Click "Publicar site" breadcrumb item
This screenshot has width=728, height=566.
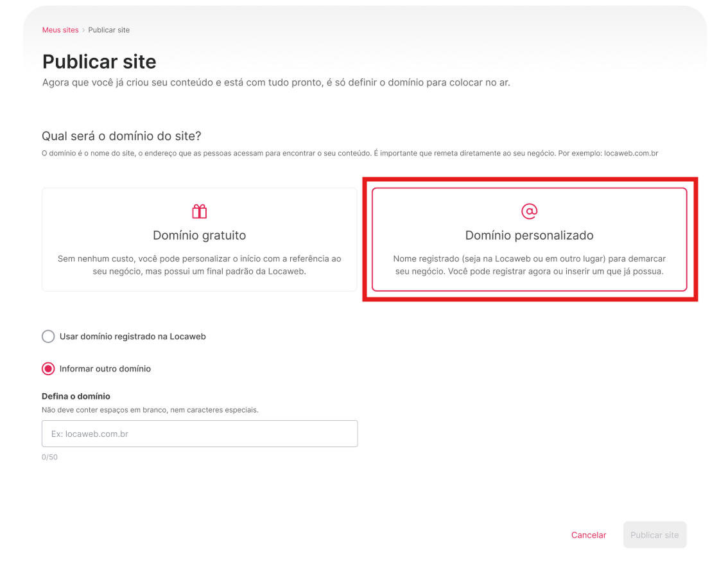click(x=109, y=30)
